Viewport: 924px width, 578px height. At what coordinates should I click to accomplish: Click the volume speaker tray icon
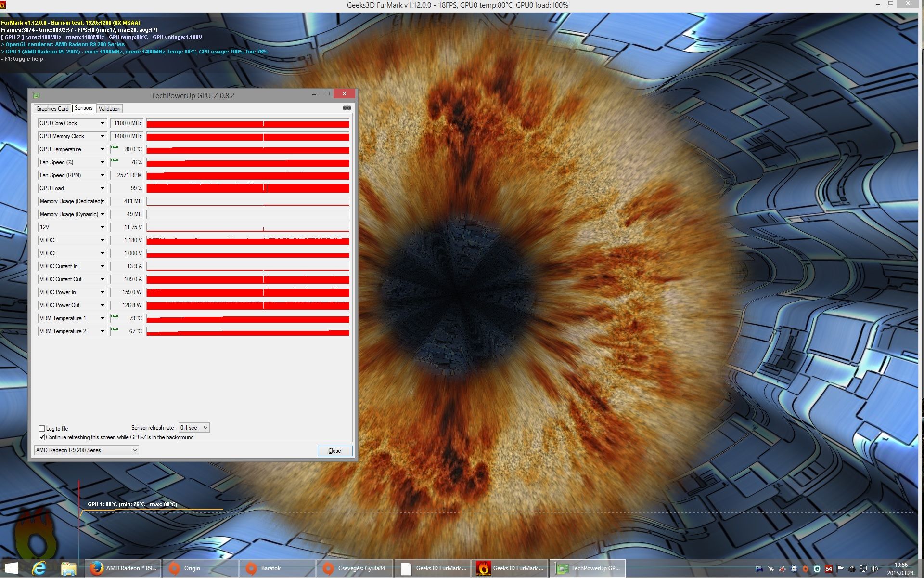click(874, 569)
